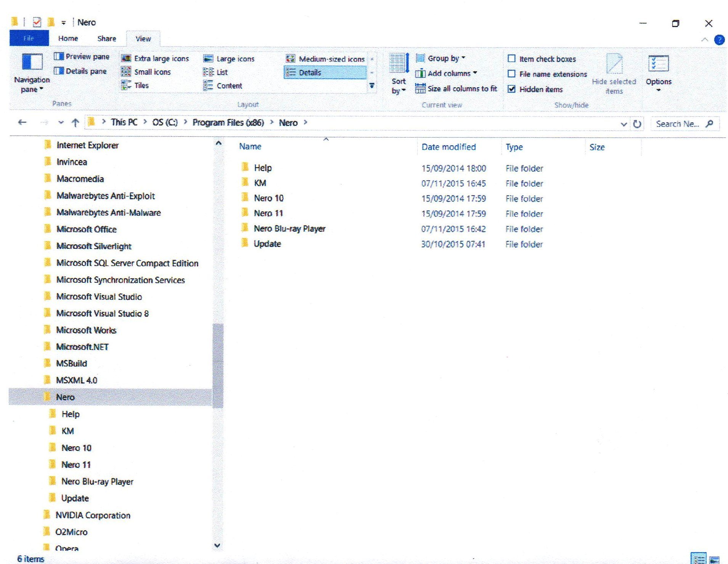Navigate to This PC in address bar
Screen dimensions: 728x564
[124, 122]
